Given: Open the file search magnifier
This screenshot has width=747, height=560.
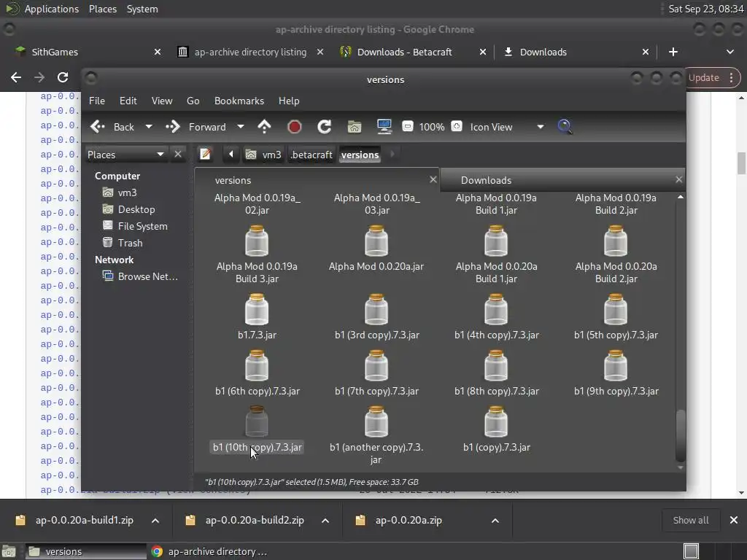Looking at the screenshot, I should (x=565, y=127).
